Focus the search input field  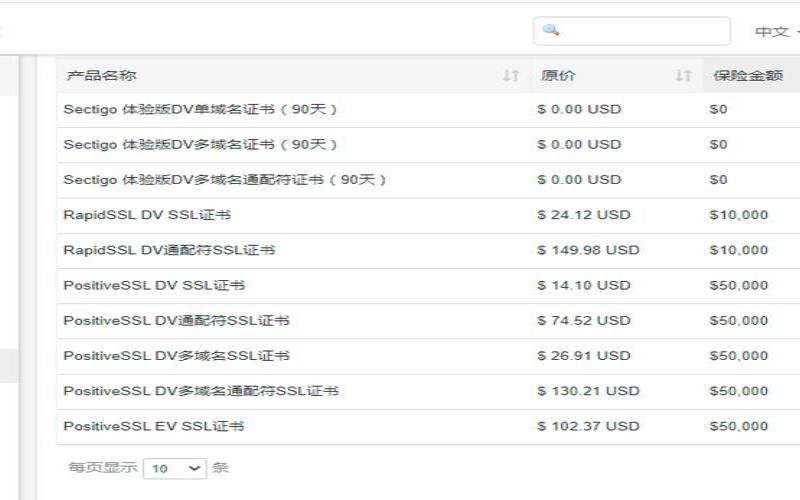coord(632,31)
